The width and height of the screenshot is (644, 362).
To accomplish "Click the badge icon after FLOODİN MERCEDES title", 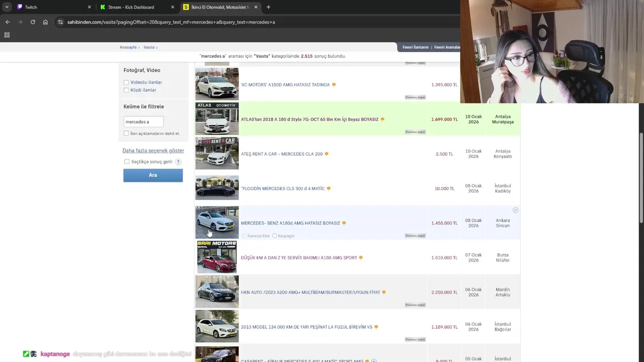I will tap(329, 189).
